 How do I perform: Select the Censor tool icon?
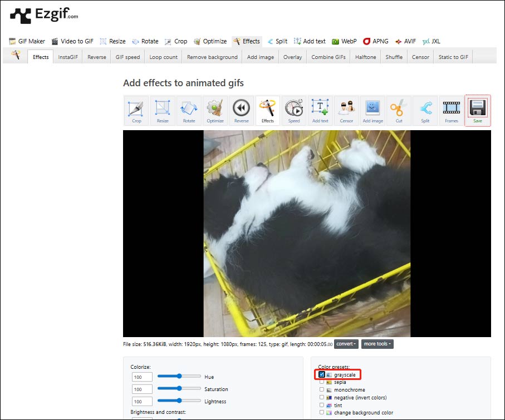(346, 110)
